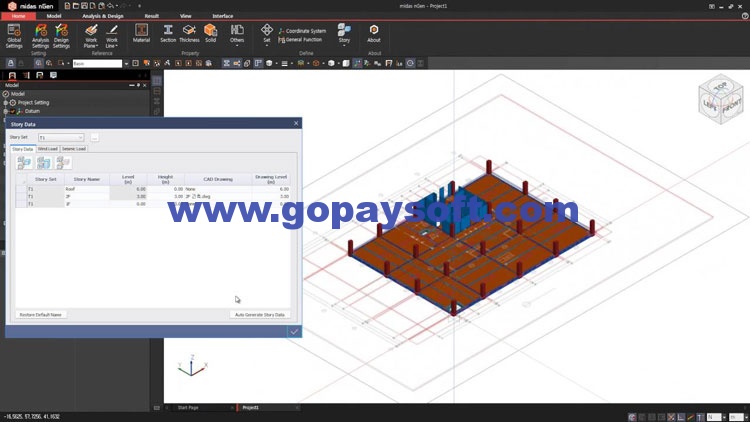Switch to the Model ribbon tab
The image size is (750, 422).
click(54, 16)
